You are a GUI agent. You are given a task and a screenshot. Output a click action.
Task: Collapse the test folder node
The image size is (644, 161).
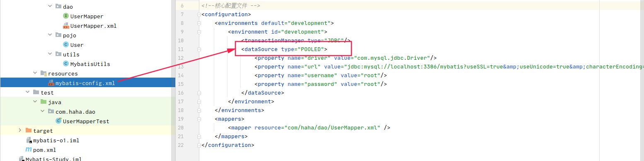click(27, 93)
